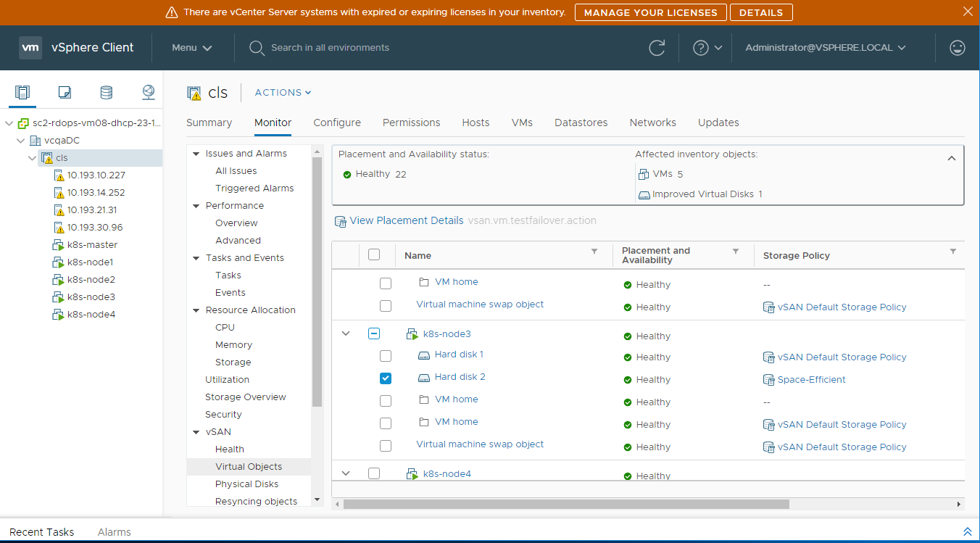Click the MANAGE YOUR LICENSES button
Image resolution: width=980 pixels, height=543 pixels.
click(x=650, y=12)
